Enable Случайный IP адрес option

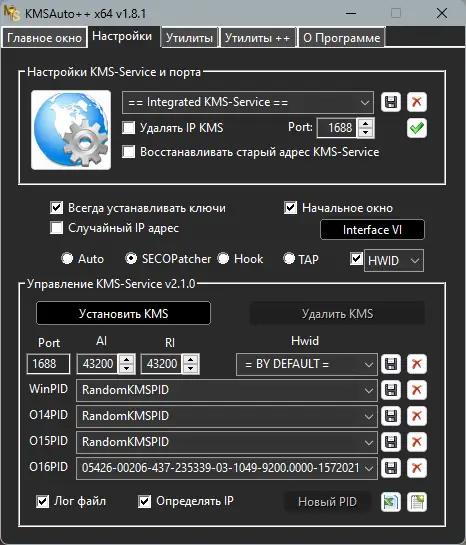[57, 228]
